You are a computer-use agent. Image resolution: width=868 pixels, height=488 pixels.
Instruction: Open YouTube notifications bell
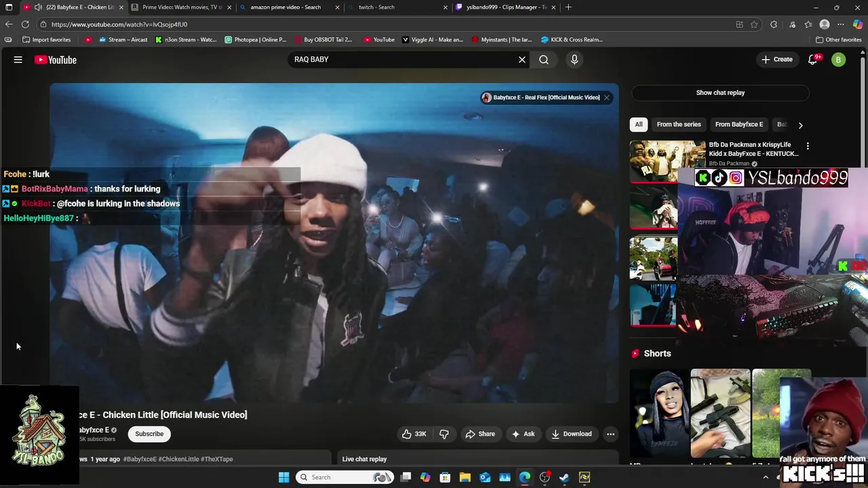(812, 60)
